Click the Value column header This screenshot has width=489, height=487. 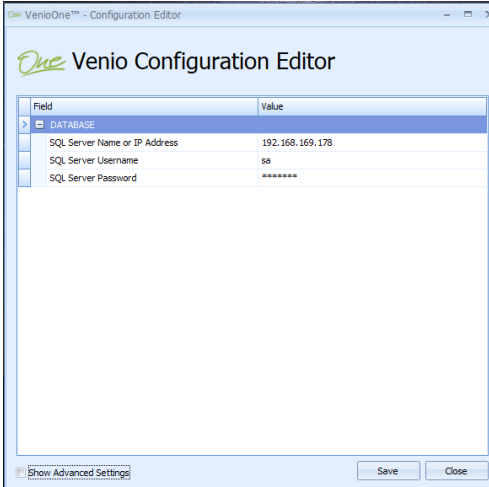tap(372, 107)
